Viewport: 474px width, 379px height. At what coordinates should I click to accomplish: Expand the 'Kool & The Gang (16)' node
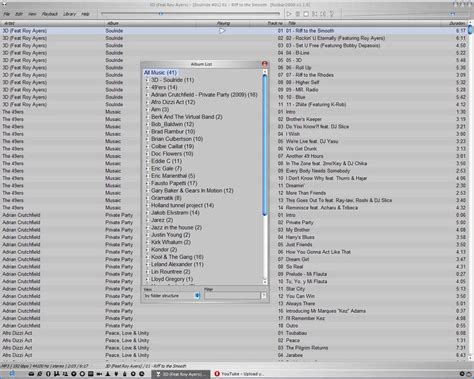click(147, 257)
